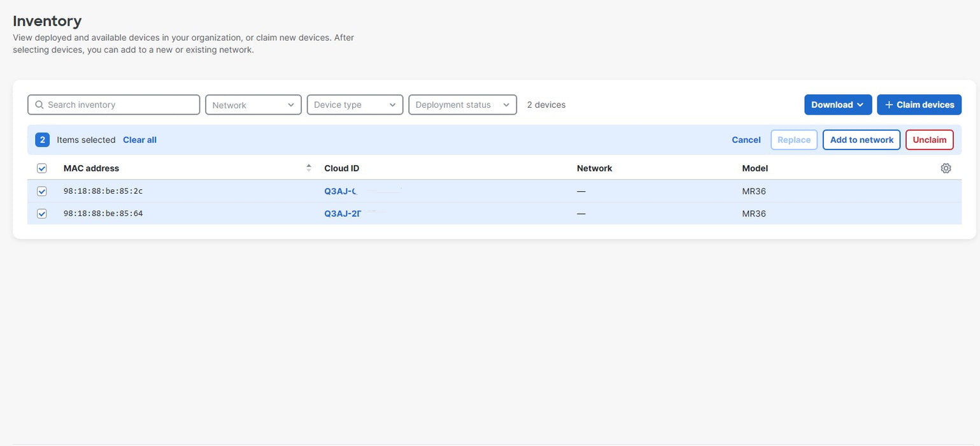Click the Add to network button
This screenshot has height=446, width=980.
tap(862, 140)
